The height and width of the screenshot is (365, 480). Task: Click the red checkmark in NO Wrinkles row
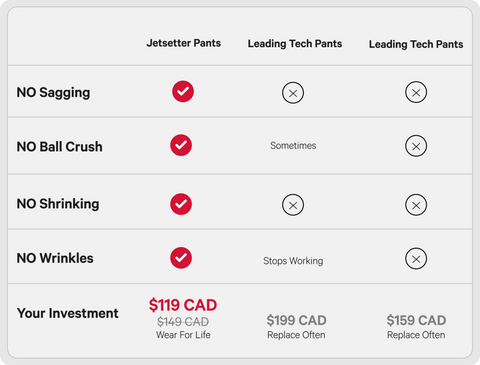[x=181, y=258]
